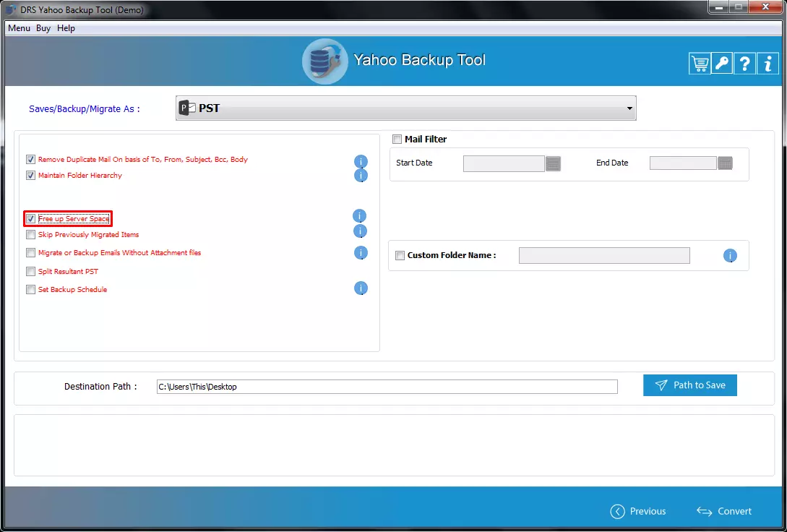Uncheck Remove Duplicate Mail option
787x532 pixels.
pyautogui.click(x=30, y=160)
